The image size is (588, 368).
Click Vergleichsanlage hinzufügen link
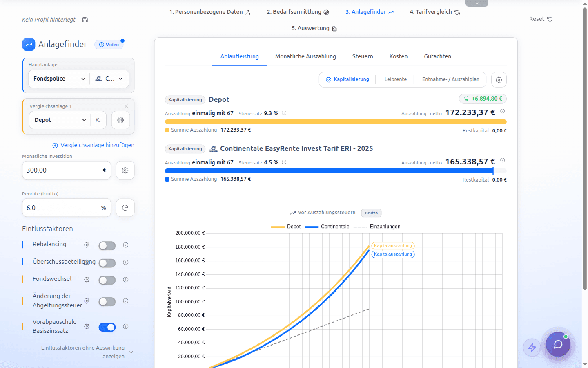tap(94, 145)
